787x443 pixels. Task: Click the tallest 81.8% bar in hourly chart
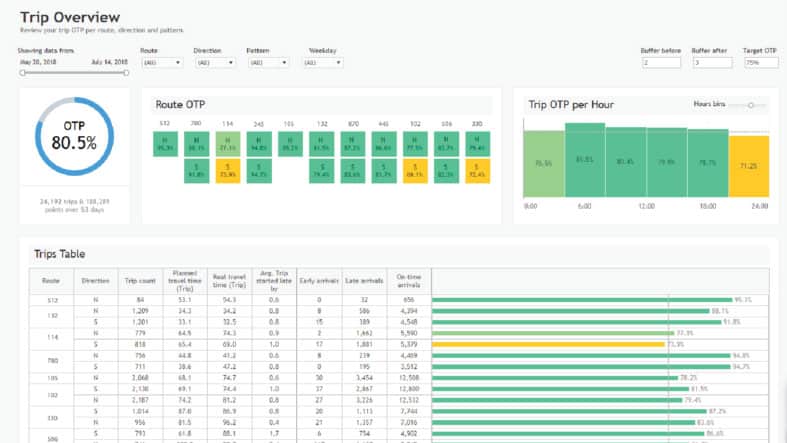coord(585,160)
